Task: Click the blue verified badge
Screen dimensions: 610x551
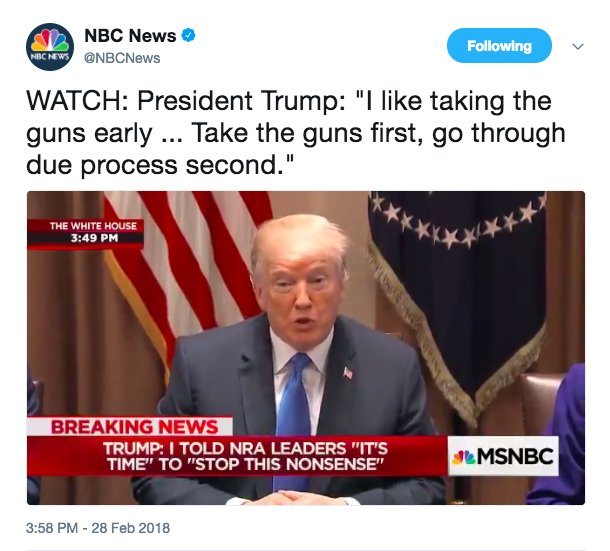Action: tap(189, 36)
